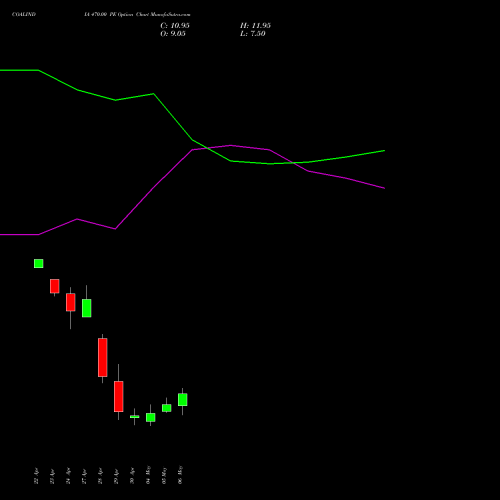Click the open value O: 9.05
500x500 pixels.
click(173, 34)
